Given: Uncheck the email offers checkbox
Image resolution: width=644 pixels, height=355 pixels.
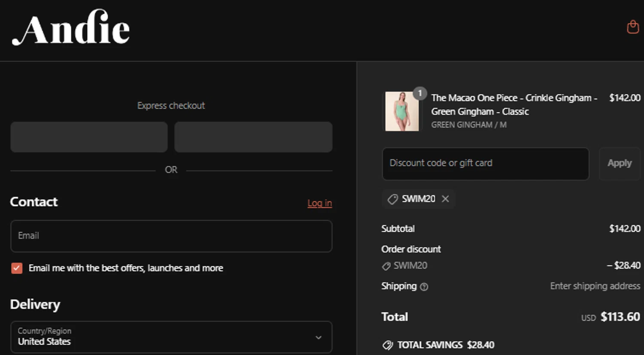Looking at the screenshot, I should tap(17, 268).
